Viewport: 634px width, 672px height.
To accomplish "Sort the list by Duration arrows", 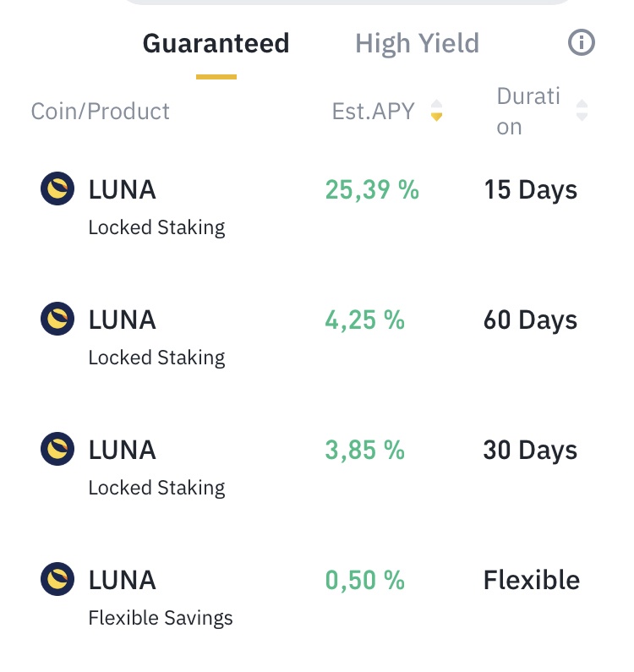I will 582,111.
